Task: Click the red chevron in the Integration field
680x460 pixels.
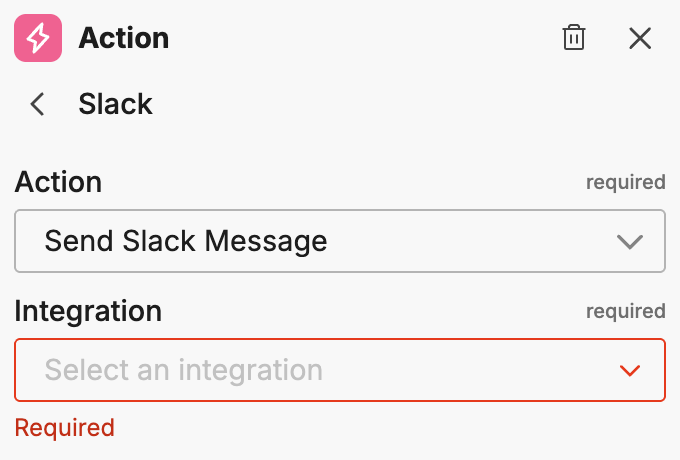Action: [629, 371]
